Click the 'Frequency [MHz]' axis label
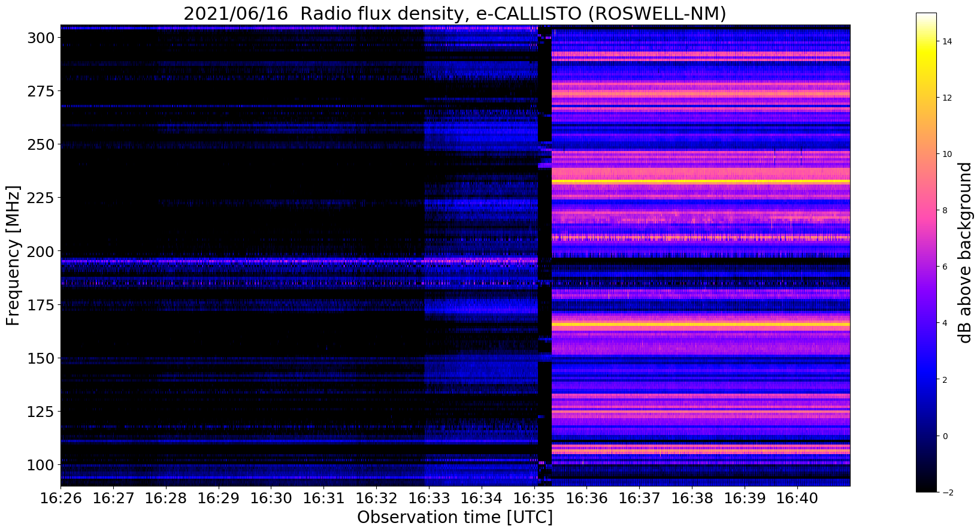Screen dimensions: 980x532 click(13, 255)
